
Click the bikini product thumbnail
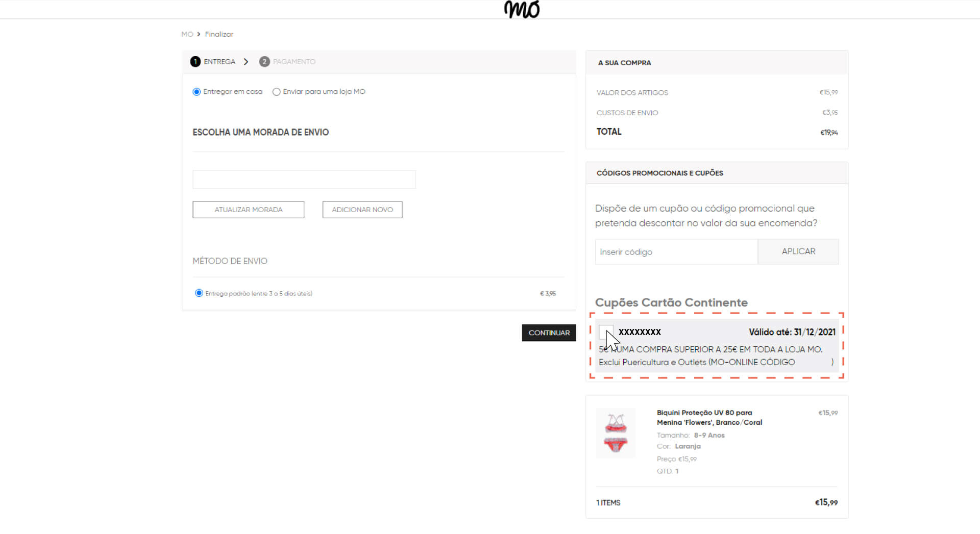616,433
